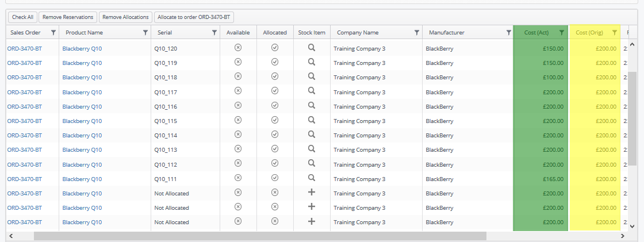The height and width of the screenshot is (242, 644).
Task: Open Manufacturer column filter
Action: tap(508, 32)
